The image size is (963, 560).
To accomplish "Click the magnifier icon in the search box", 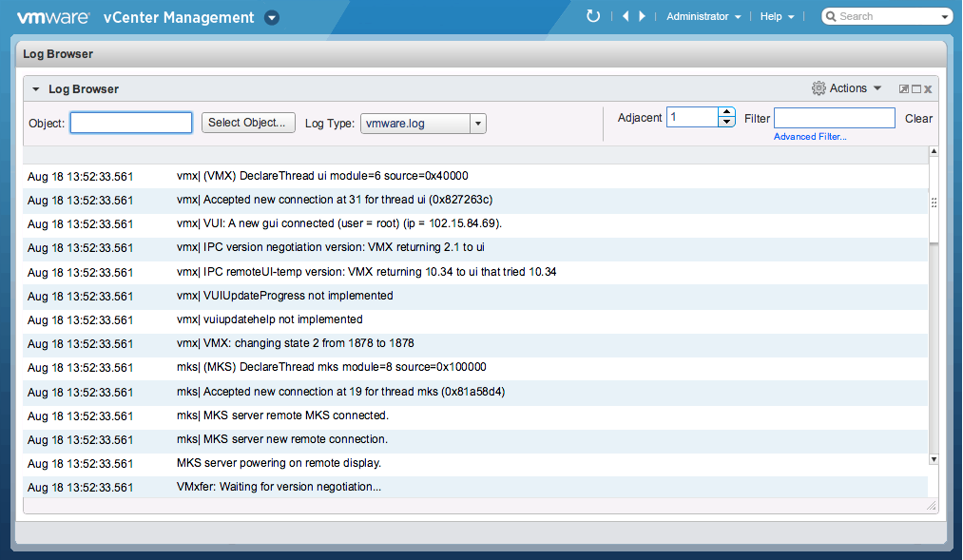I will 830,16.
